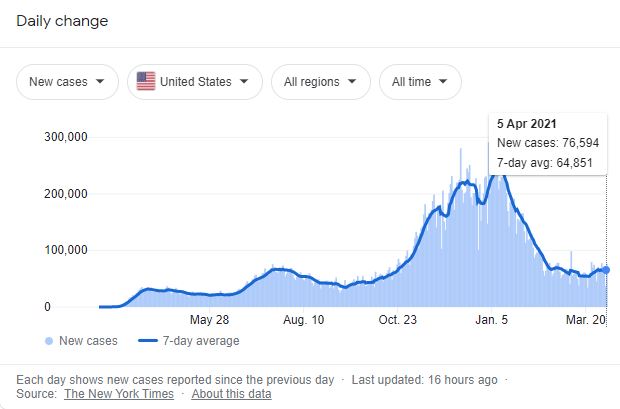Image resolution: width=620 pixels, height=409 pixels.
Task: Click the 5 Apr 2021 tooltip box
Action: coord(548,144)
